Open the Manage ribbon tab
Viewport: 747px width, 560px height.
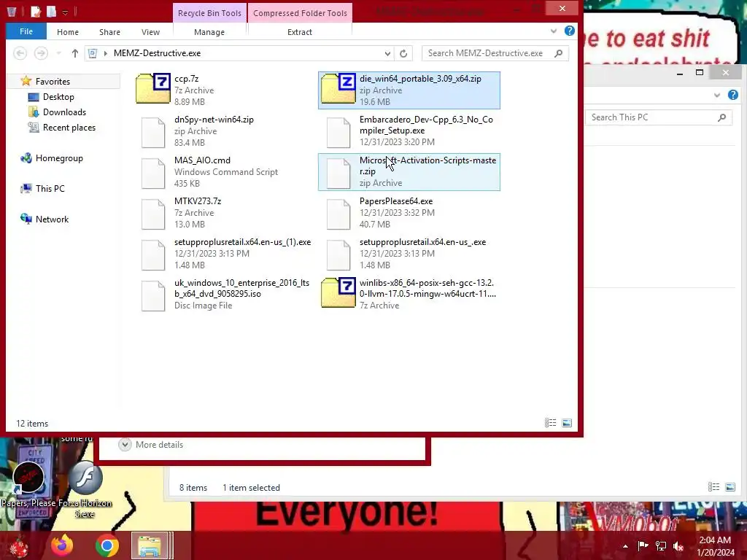point(209,32)
